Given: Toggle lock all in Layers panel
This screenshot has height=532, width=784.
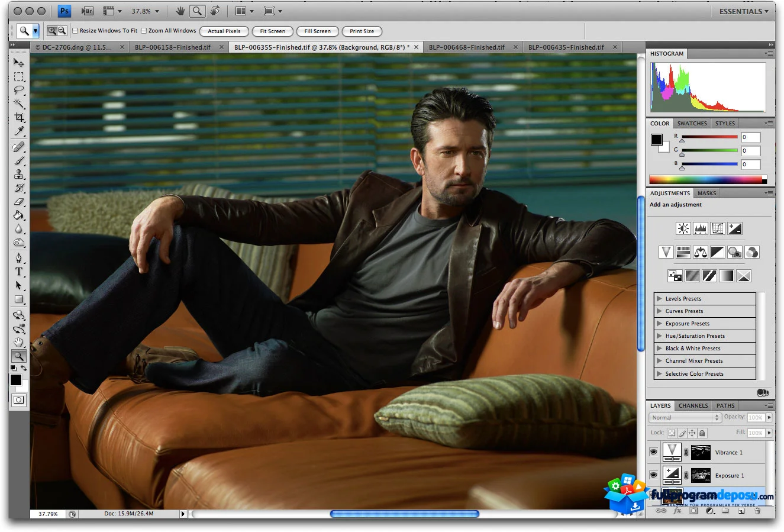Looking at the screenshot, I should click(702, 433).
